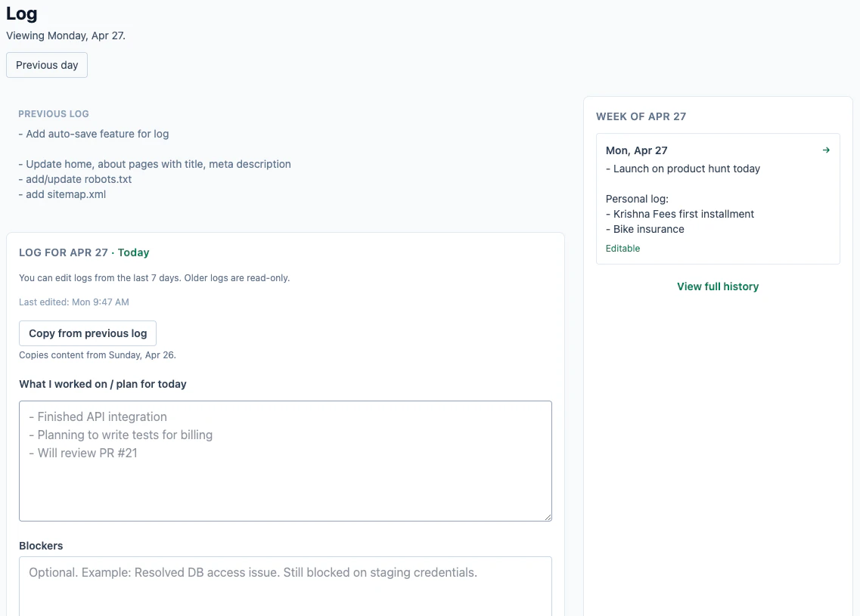Click 'Last edited: Mon 9:47 AM' text
This screenshot has height=616, width=860.
[74, 302]
